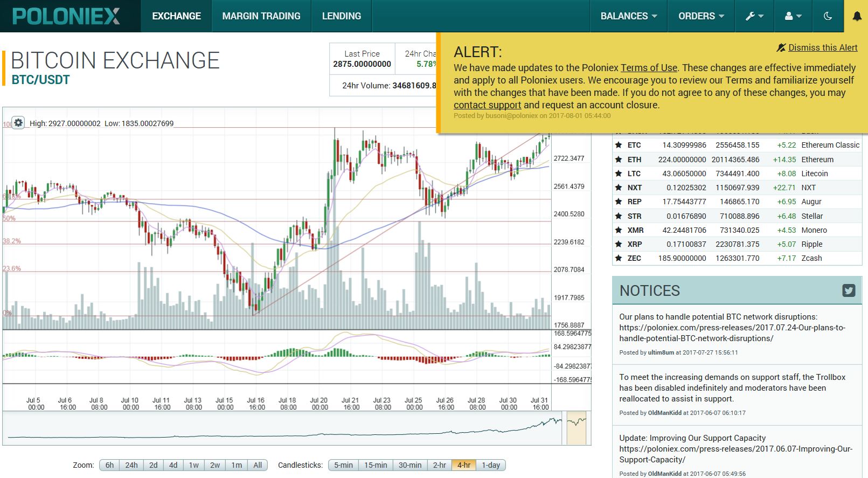Select 5-min candlesticks
This screenshot has width=868, height=478.
click(343, 465)
